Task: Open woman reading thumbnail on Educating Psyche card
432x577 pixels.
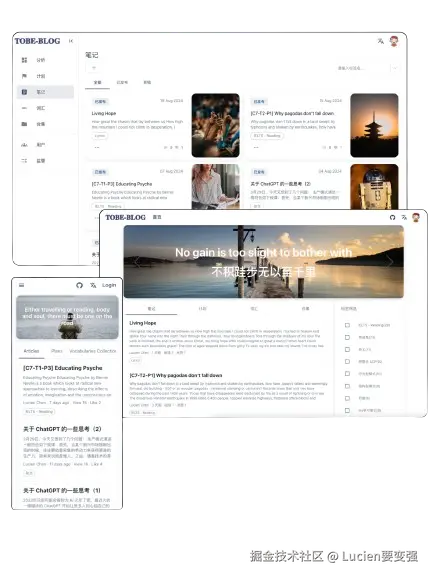Action: (x=216, y=187)
